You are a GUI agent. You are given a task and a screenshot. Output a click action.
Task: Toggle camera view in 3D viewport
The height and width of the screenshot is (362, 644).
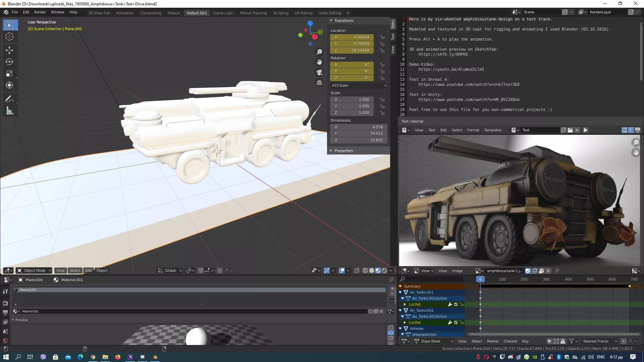pyautogui.click(x=319, y=72)
